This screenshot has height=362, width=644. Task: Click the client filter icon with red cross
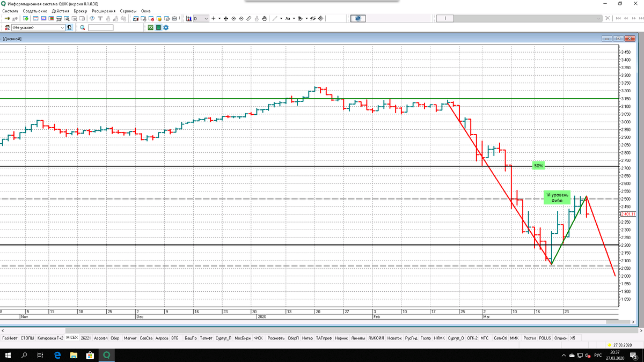pos(7,27)
